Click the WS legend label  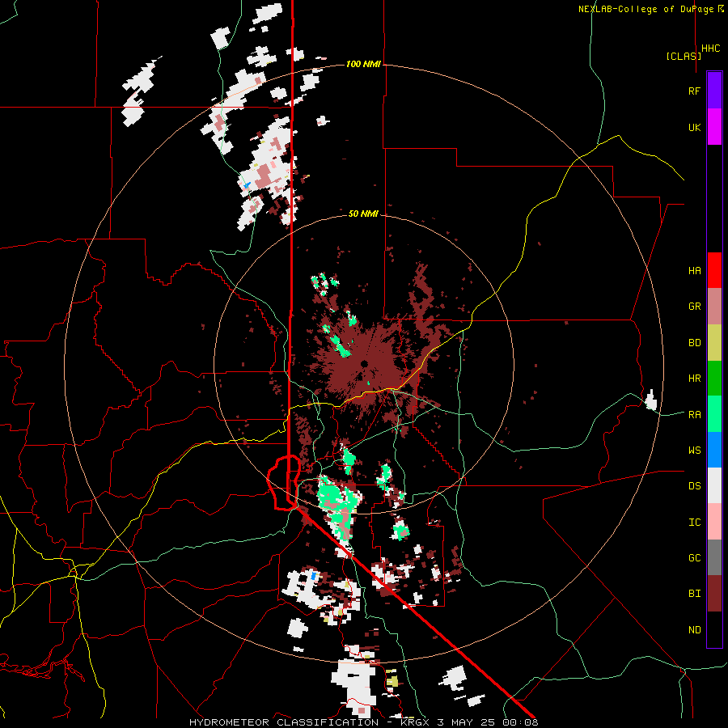pyautogui.click(x=694, y=451)
